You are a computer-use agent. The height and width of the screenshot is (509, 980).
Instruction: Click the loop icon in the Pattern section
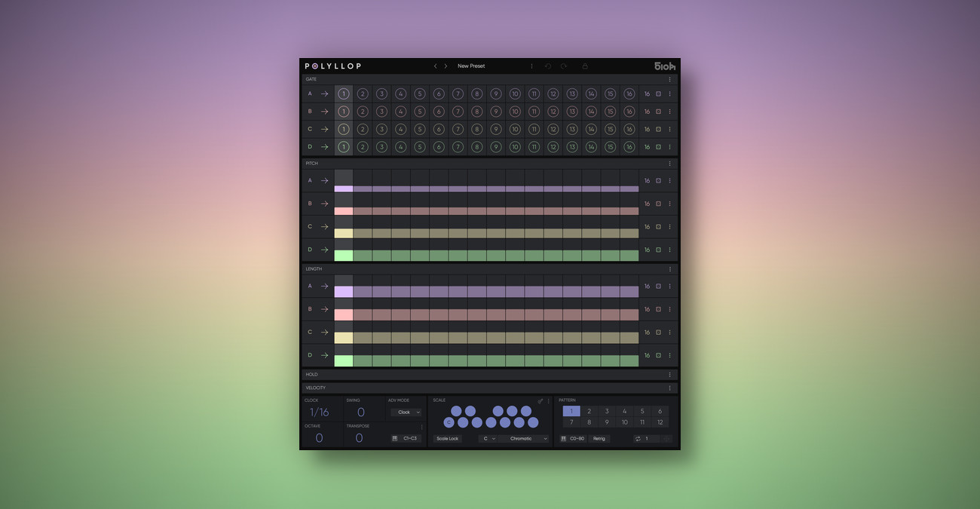point(638,438)
